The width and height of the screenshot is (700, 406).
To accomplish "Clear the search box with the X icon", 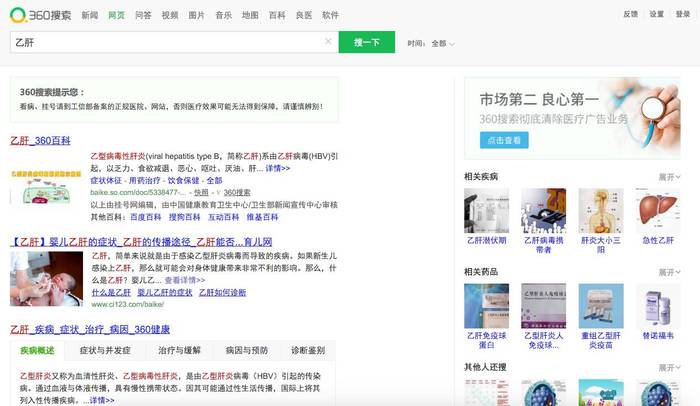I will pyautogui.click(x=328, y=42).
